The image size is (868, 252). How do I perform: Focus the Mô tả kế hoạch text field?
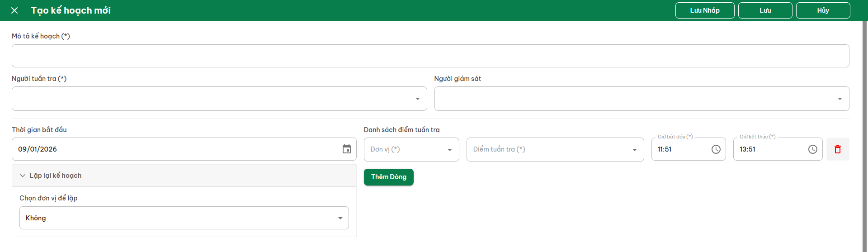430,56
